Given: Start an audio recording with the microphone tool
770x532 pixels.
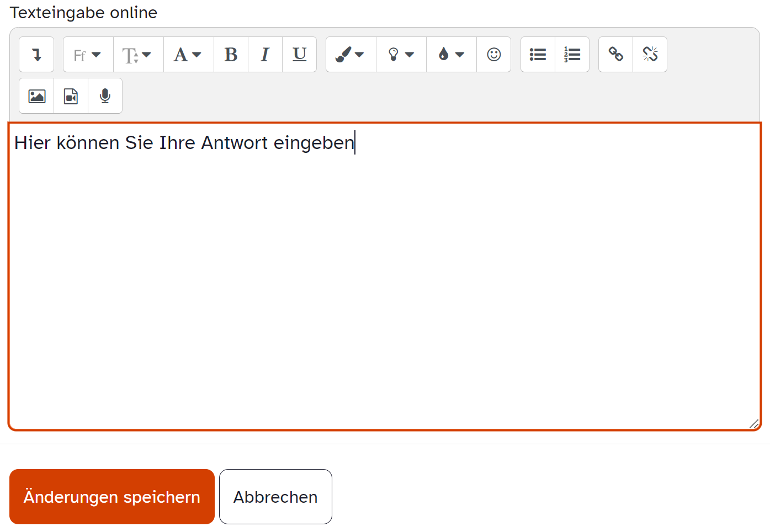Looking at the screenshot, I should pos(105,95).
